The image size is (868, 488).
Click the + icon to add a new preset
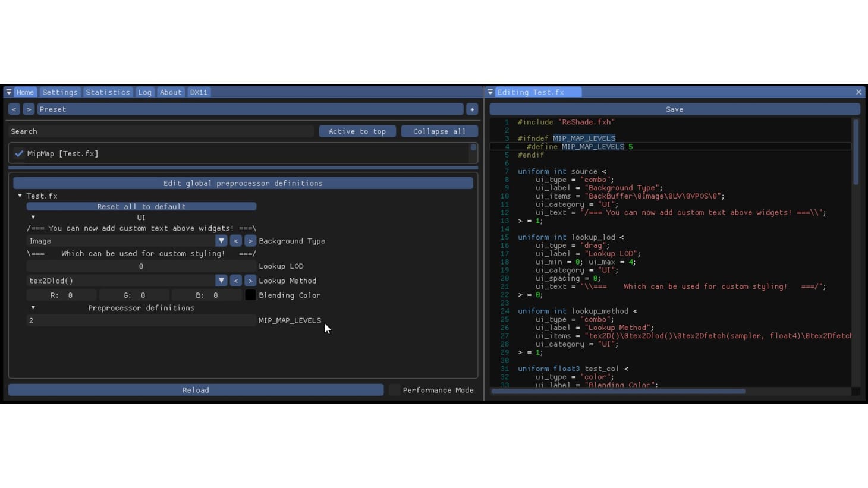pos(471,109)
